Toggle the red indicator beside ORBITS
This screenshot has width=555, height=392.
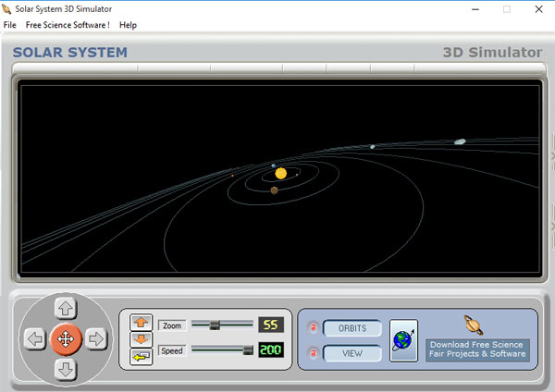tap(313, 328)
